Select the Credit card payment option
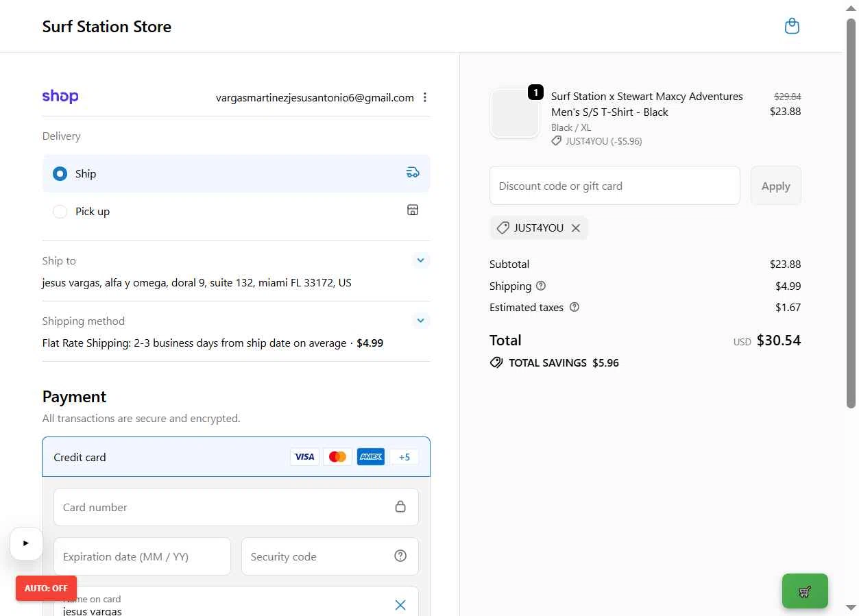The image size is (859, 616). coord(236,457)
